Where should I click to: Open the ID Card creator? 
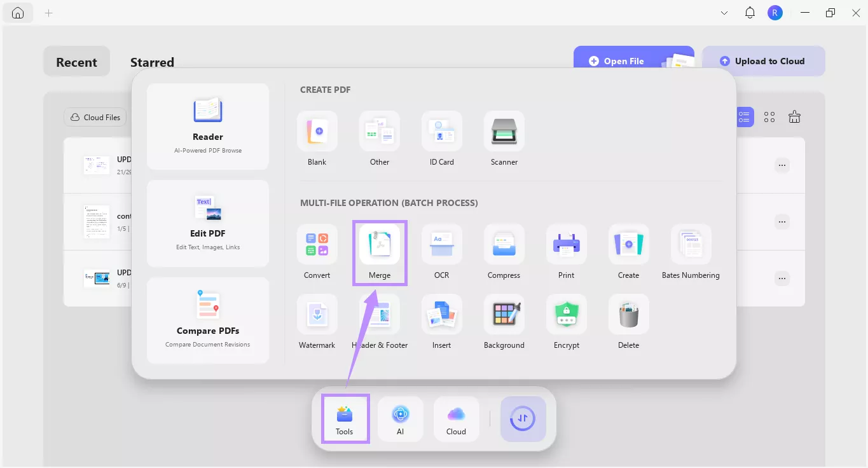point(441,139)
